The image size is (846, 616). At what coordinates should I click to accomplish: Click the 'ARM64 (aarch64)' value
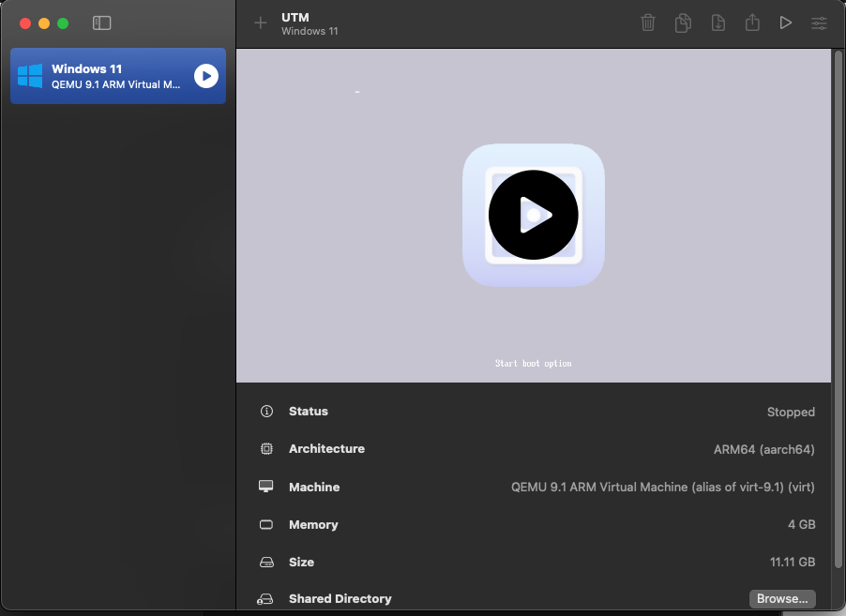[x=764, y=449]
